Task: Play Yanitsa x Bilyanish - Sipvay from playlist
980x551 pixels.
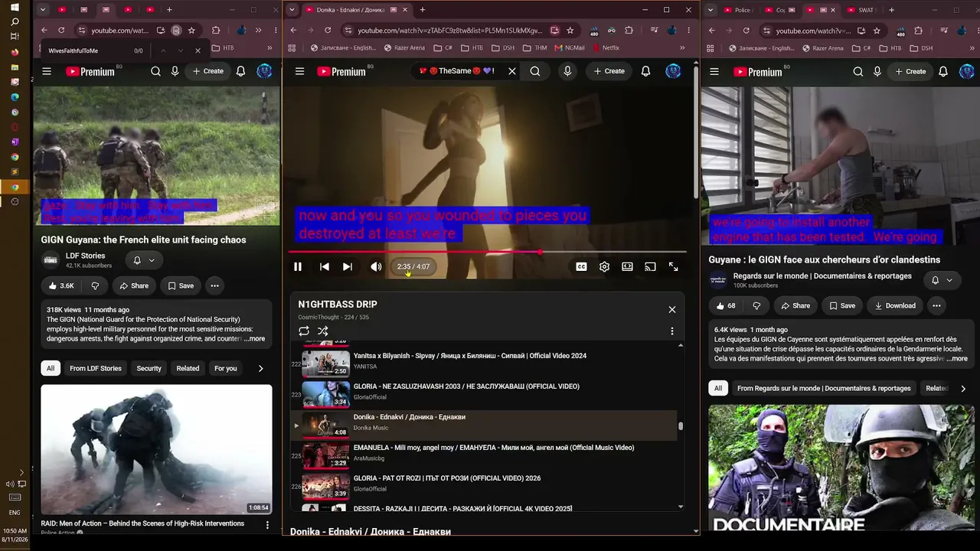Action: [484, 364]
